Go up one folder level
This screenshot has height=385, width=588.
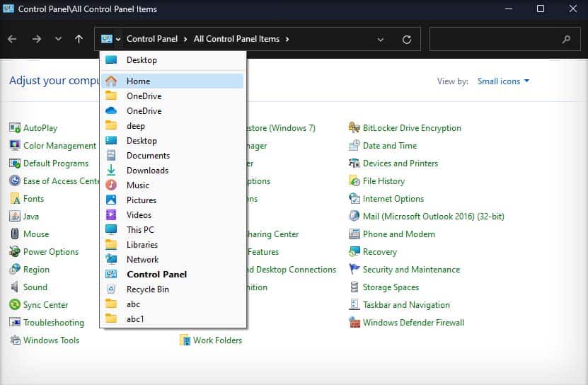click(79, 39)
